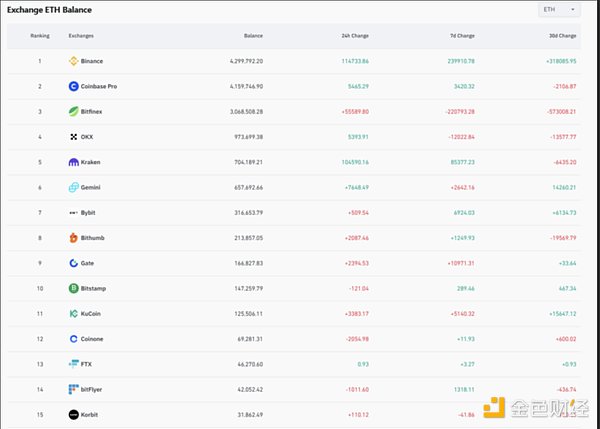The height and width of the screenshot is (429, 600).
Task: Select the FTX exchange name
Action: (x=88, y=364)
